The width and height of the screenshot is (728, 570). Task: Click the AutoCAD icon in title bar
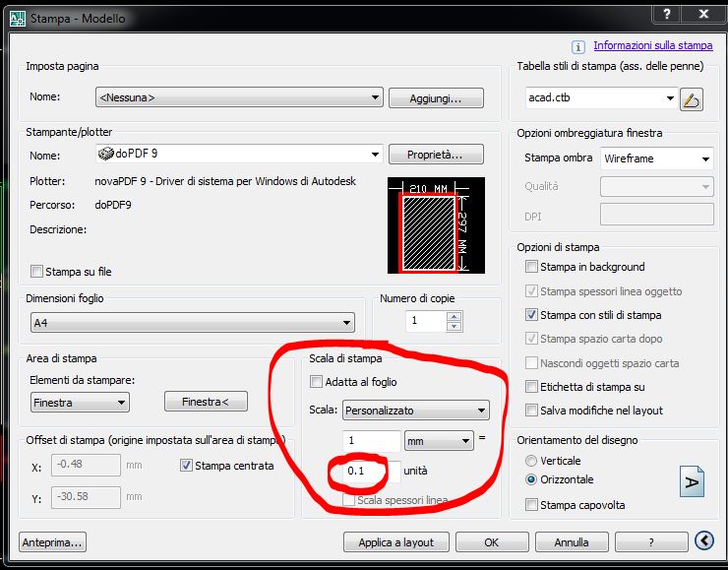(17, 17)
